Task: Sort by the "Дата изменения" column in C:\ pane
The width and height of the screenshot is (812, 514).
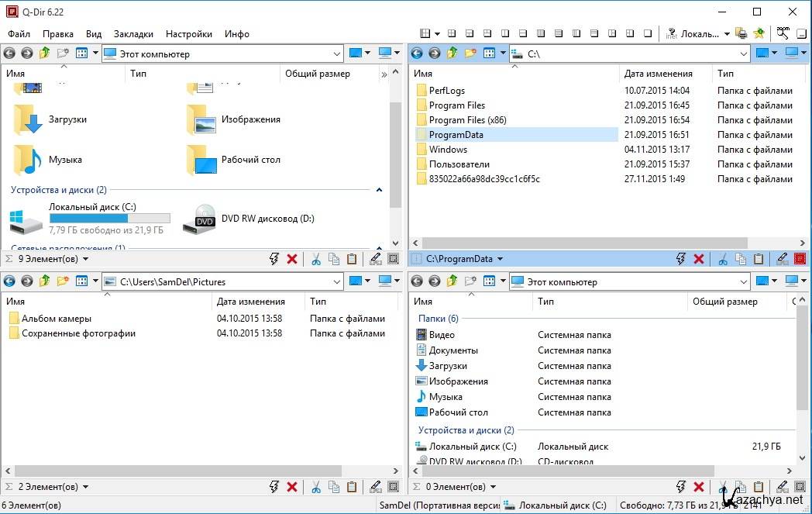Action: click(x=659, y=74)
